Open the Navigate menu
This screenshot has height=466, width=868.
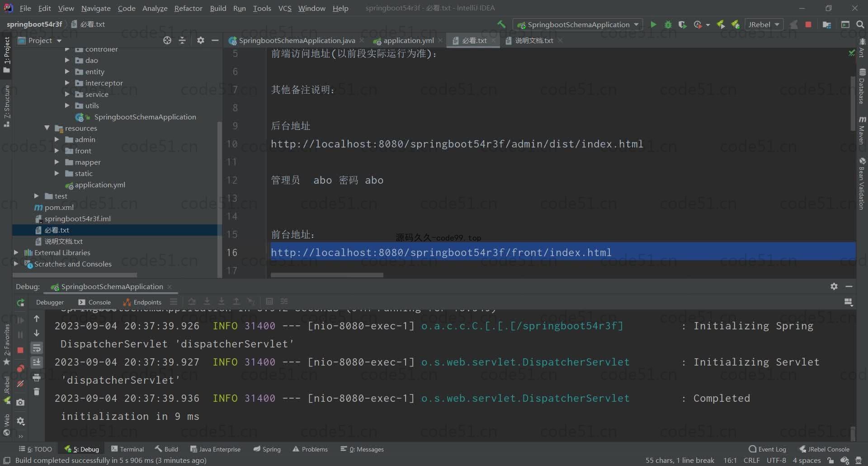tap(96, 8)
